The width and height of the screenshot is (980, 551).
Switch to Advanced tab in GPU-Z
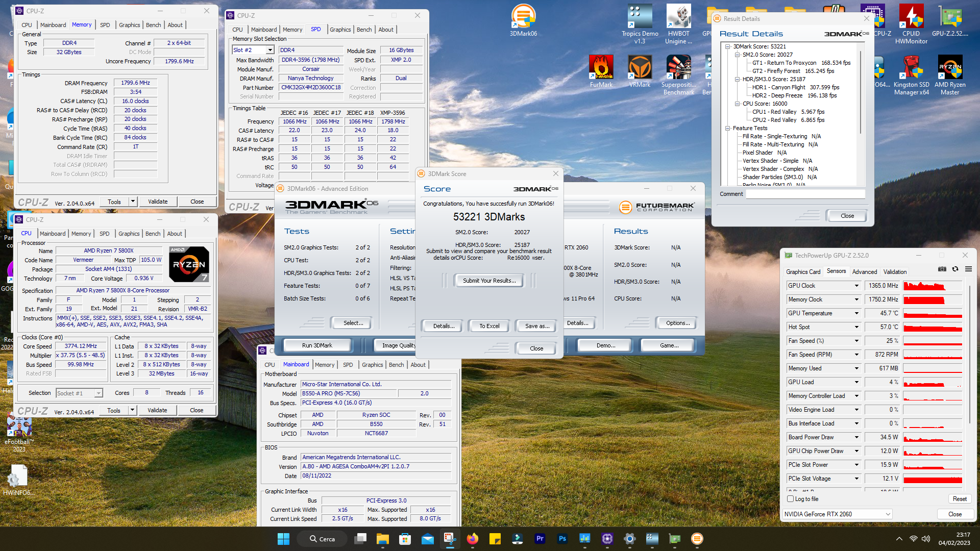(x=864, y=272)
